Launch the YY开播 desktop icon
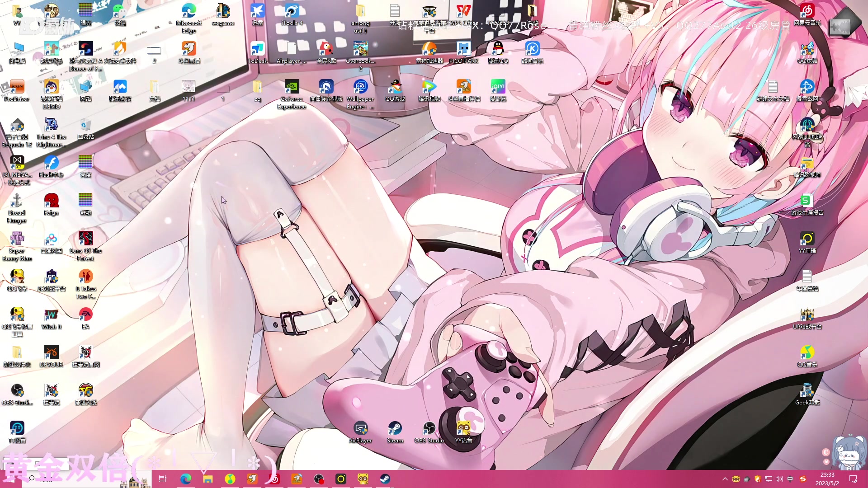 [x=807, y=242]
